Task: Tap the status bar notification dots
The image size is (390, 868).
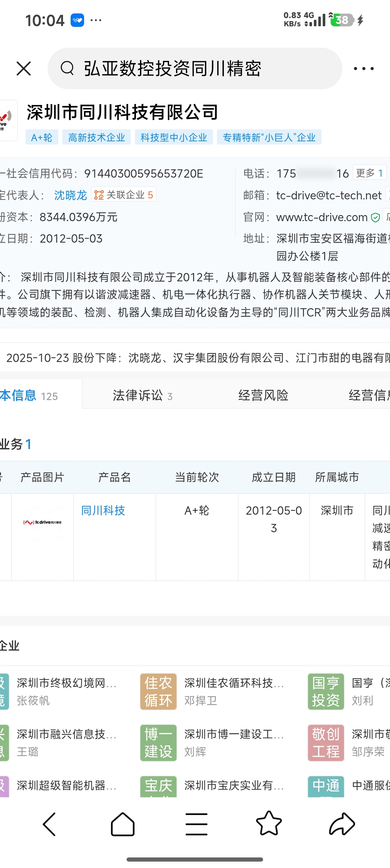Action: click(x=96, y=20)
